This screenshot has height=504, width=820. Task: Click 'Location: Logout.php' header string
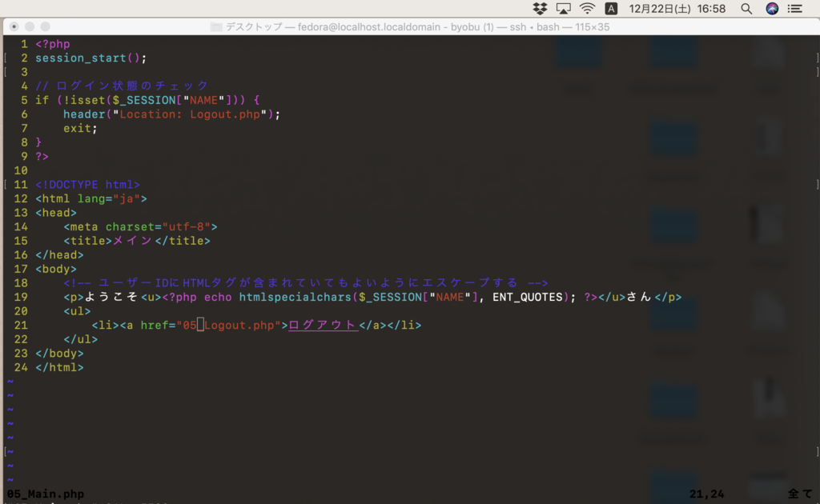(x=190, y=114)
